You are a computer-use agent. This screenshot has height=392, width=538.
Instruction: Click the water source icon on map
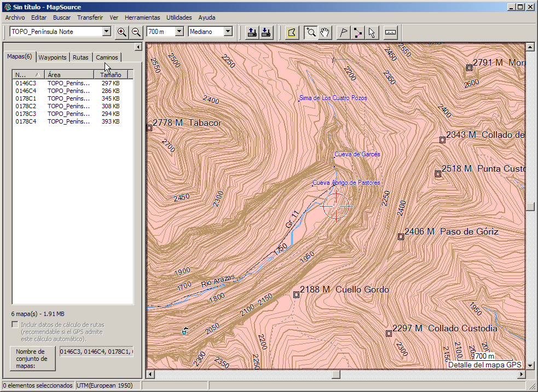point(184,331)
